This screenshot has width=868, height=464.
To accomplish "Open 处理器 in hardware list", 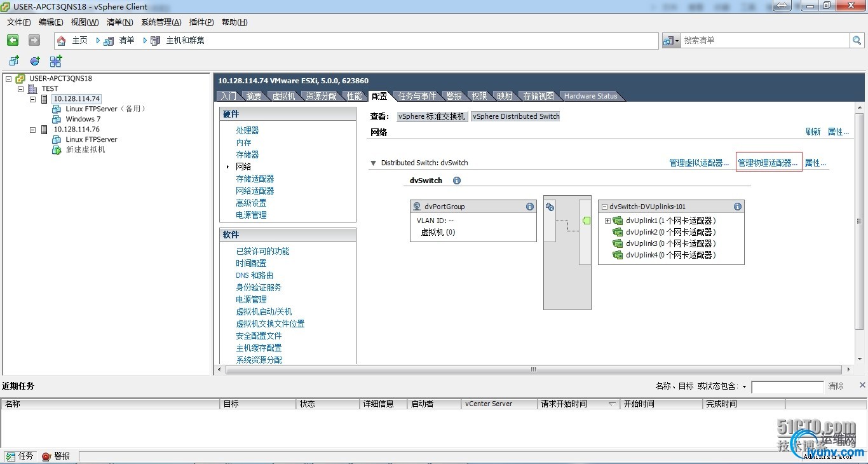I will pos(247,130).
